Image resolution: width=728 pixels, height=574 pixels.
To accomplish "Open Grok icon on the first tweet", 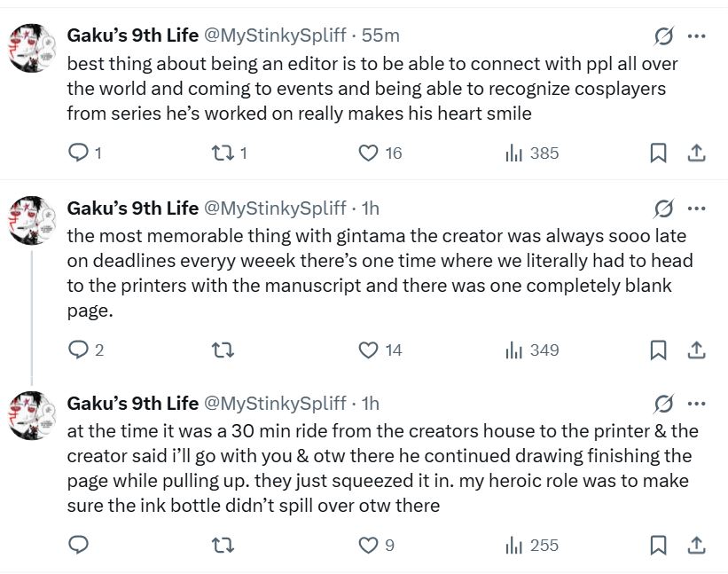I will [x=662, y=36].
